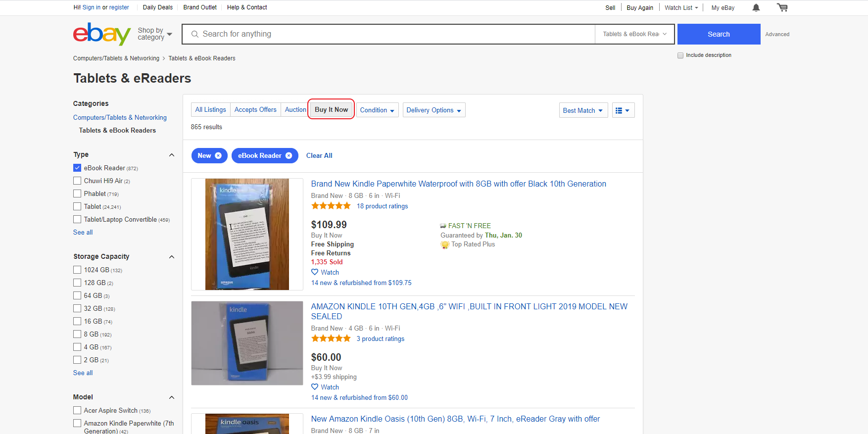The height and width of the screenshot is (434, 868).
Task: Open the Delivery Options dropdown
Action: (434, 110)
